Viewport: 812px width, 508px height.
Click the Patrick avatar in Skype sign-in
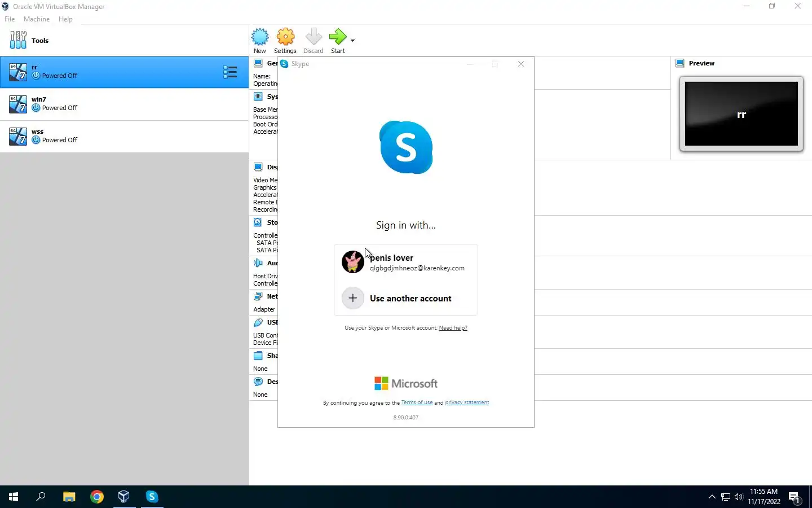353,262
